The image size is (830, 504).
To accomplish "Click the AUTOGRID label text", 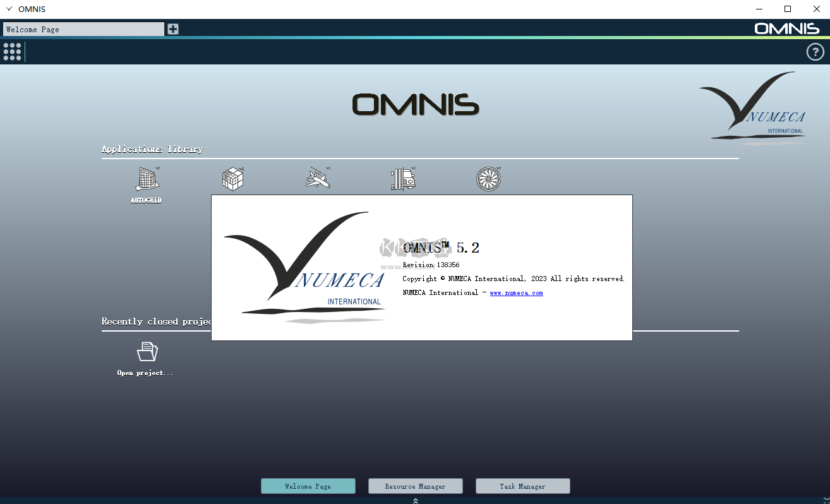I will pos(146,200).
